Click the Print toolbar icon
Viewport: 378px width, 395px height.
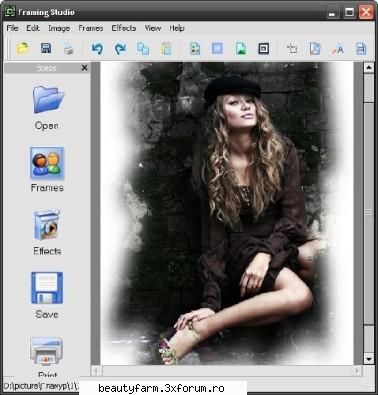coord(68,49)
